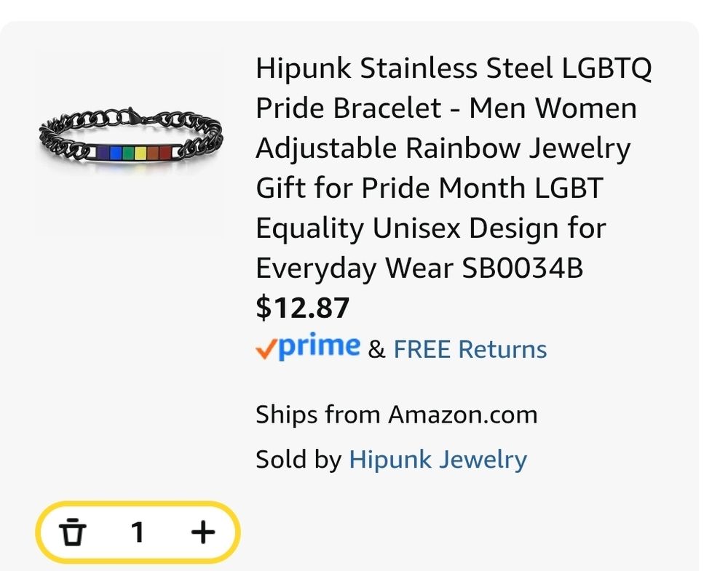
Task: Delete the bracelet using the trash icon
Action: pyautogui.click(x=72, y=532)
